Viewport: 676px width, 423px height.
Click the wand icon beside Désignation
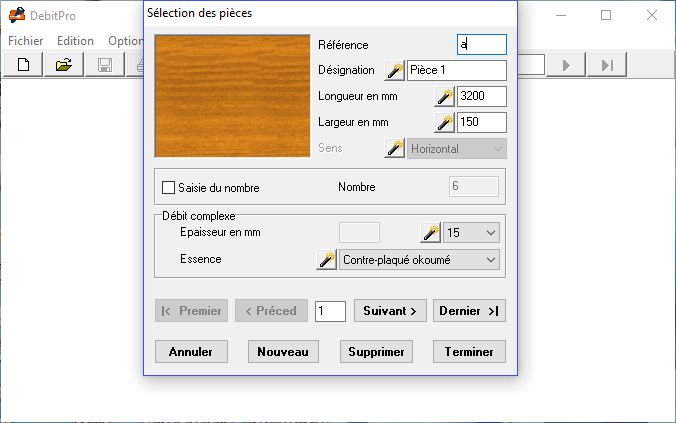(x=394, y=71)
